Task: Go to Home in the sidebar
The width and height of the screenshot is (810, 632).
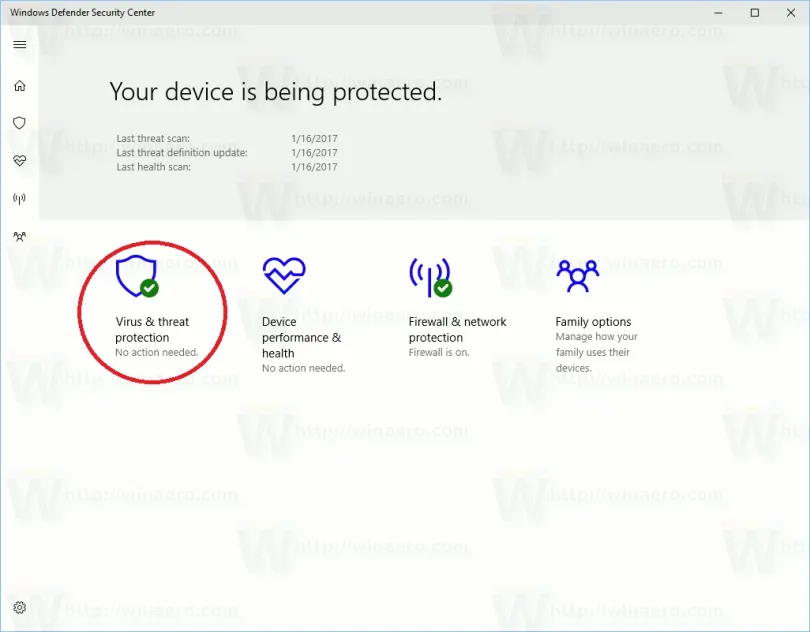Action: [x=20, y=85]
